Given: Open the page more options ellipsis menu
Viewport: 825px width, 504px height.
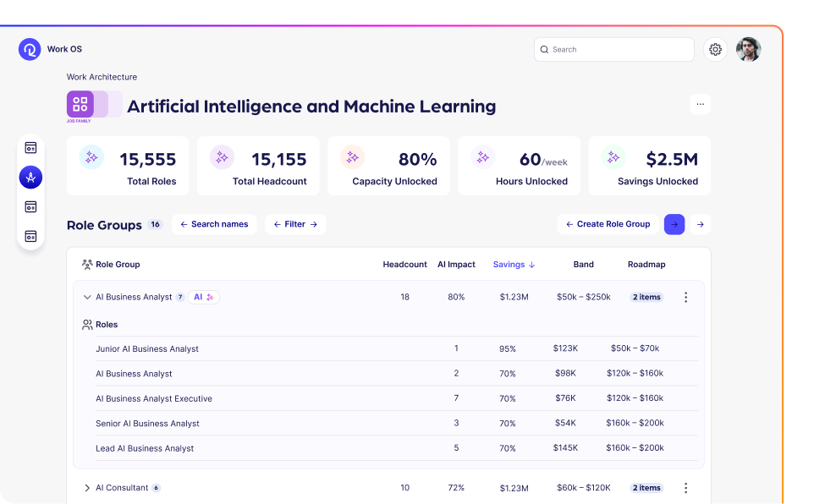Looking at the screenshot, I should (x=700, y=104).
